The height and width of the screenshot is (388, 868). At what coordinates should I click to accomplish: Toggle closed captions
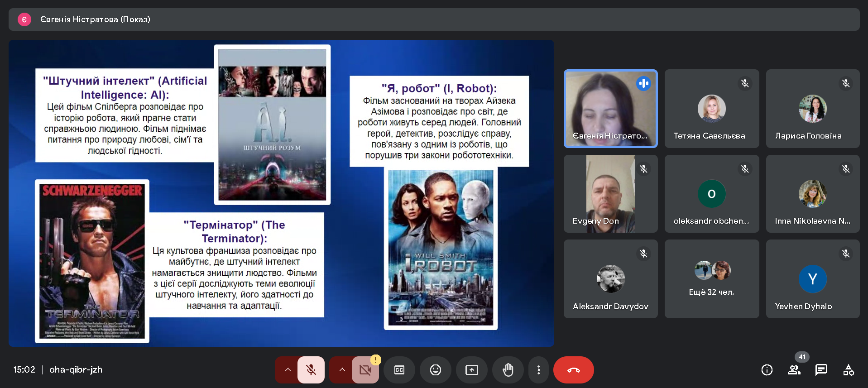399,370
